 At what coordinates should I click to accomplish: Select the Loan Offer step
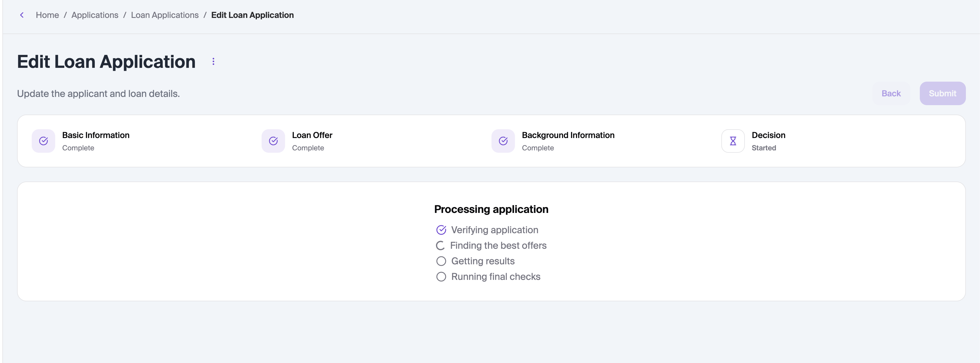[297, 141]
